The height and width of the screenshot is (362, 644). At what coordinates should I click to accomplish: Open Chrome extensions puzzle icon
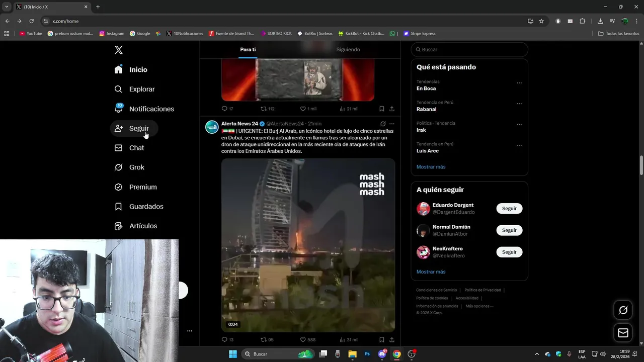[x=583, y=21]
